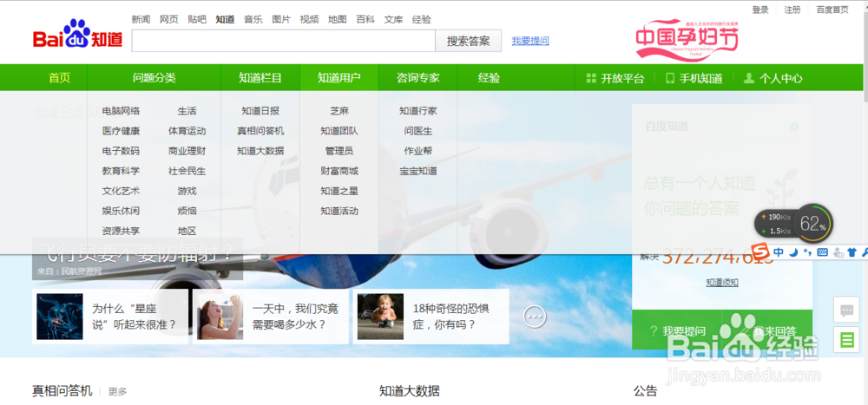
Task: Click the 登录 link at top right
Action: click(760, 10)
